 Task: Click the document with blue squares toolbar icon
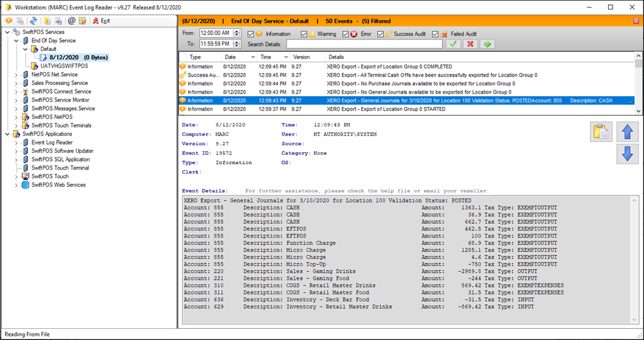click(x=58, y=21)
